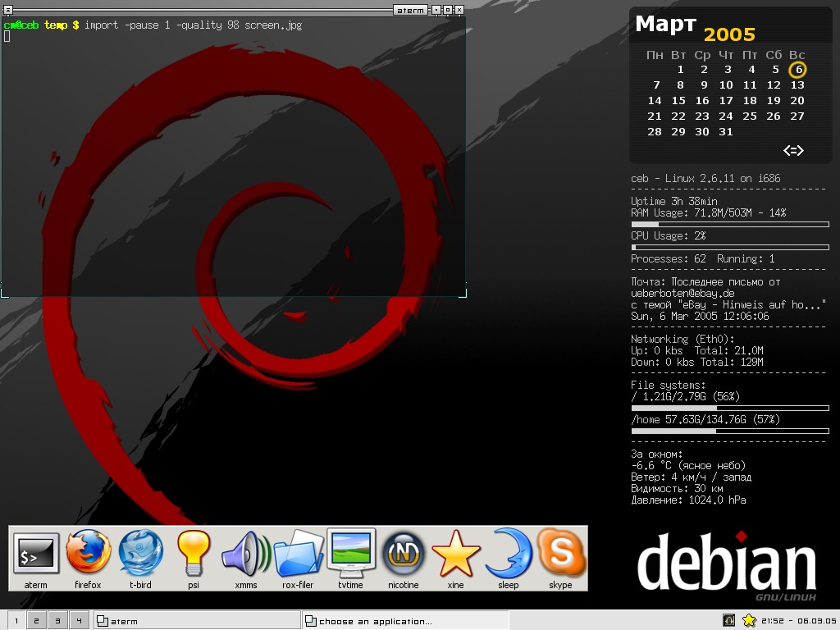Screen dimensions: 840x630
Task: Click the RAM usage progress bar
Action: coord(730,225)
